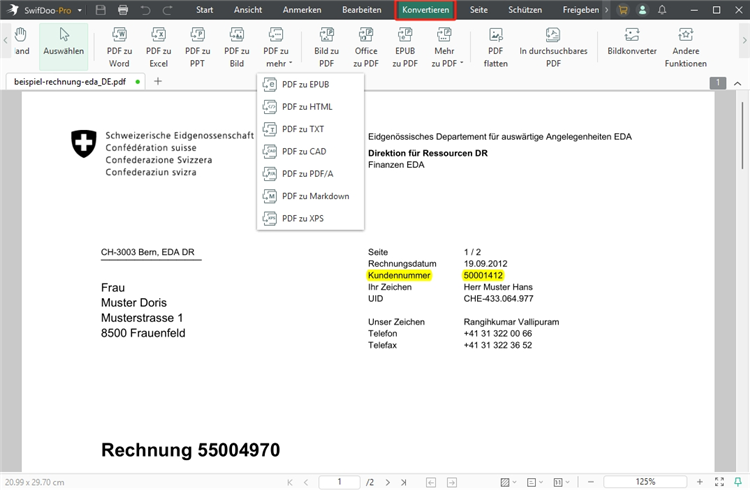Switch to the Ansicht tab
Viewport: 750px width, 490px height.
pos(248,10)
